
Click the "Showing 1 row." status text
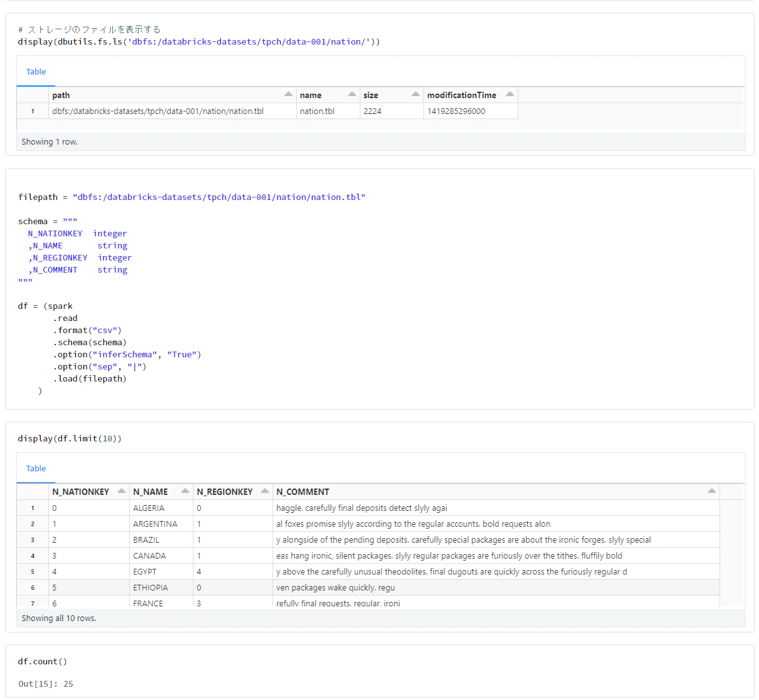tap(50, 142)
